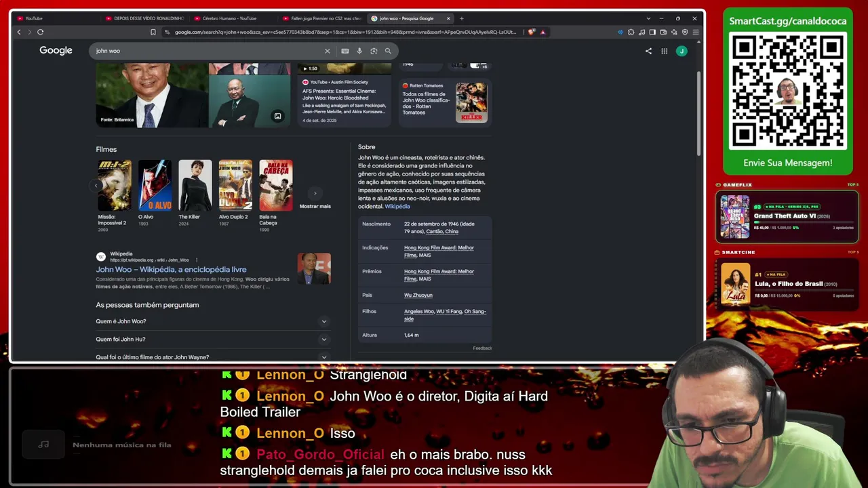Click the 'WU Yi Fang' link under Filhos
This screenshot has height=488, width=868.
(448, 312)
